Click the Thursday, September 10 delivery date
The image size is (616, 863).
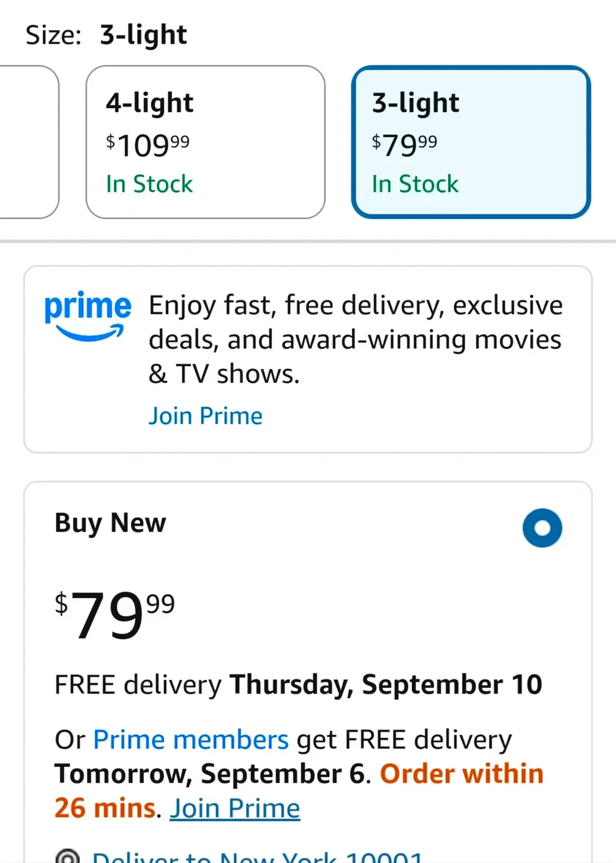[x=386, y=684]
